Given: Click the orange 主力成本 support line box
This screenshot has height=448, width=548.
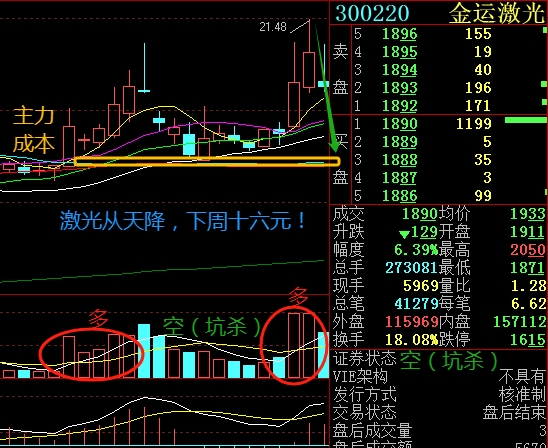Looking at the screenshot, I should pos(207,161).
